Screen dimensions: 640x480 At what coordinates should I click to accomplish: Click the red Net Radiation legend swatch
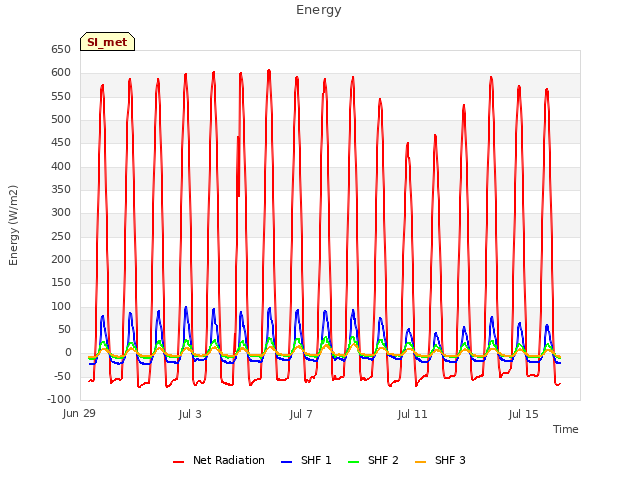178,462
